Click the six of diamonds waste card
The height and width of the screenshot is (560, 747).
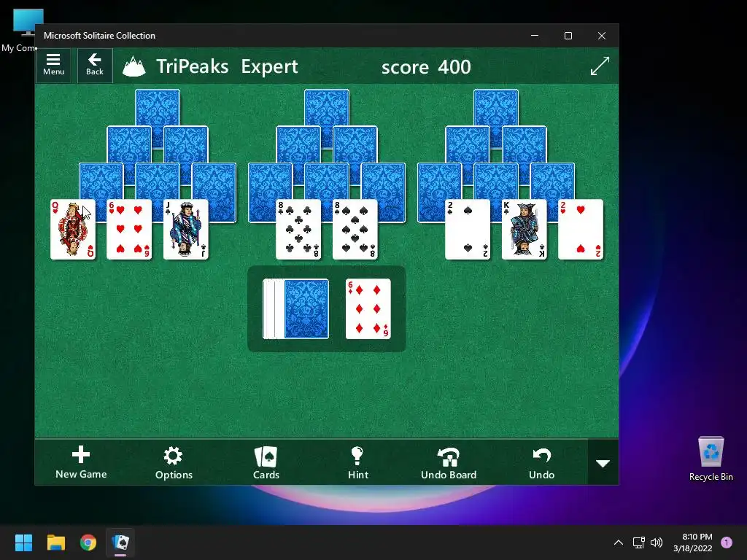(x=368, y=309)
